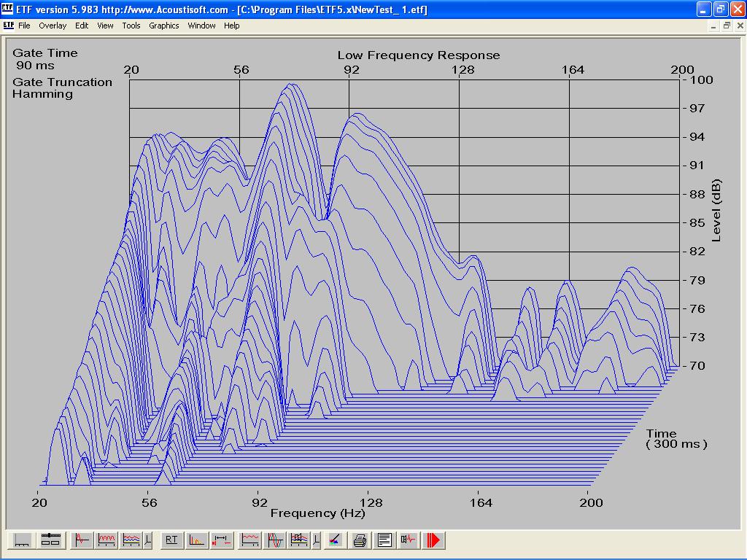Click the speaker with waveform icon
Screen dimensions: 747x560
tap(409, 540)
